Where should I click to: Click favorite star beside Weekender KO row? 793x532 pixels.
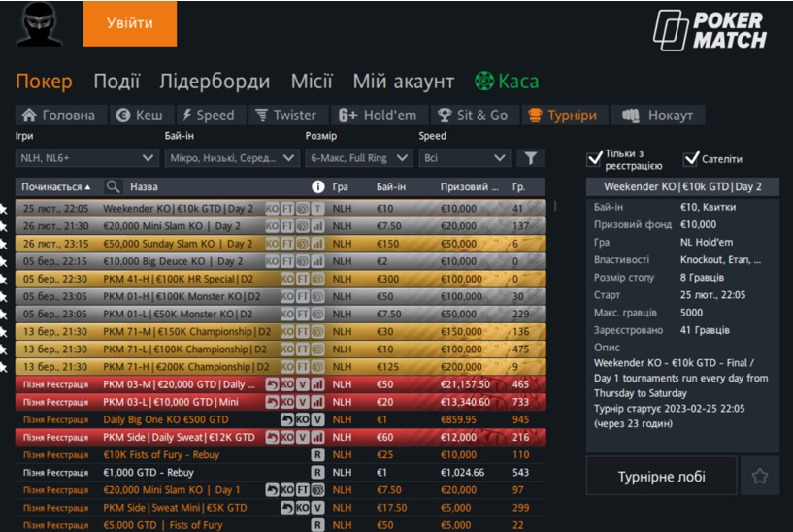[4, 209]
